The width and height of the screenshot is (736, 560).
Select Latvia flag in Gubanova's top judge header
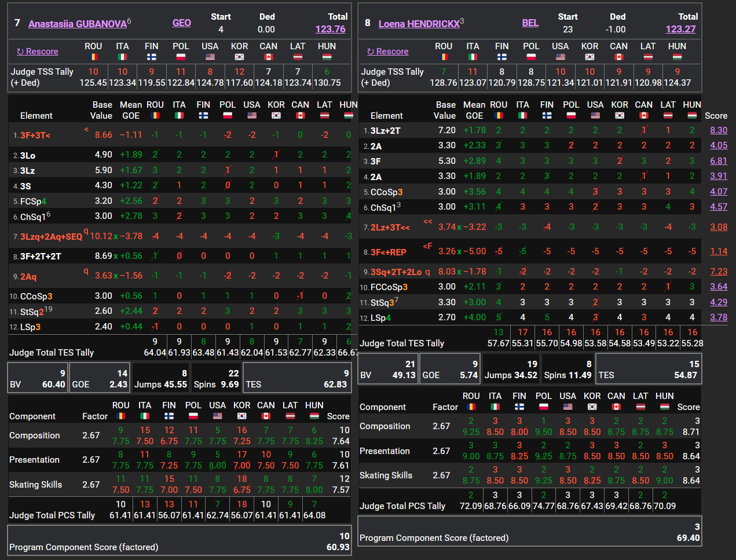[298, 57]
